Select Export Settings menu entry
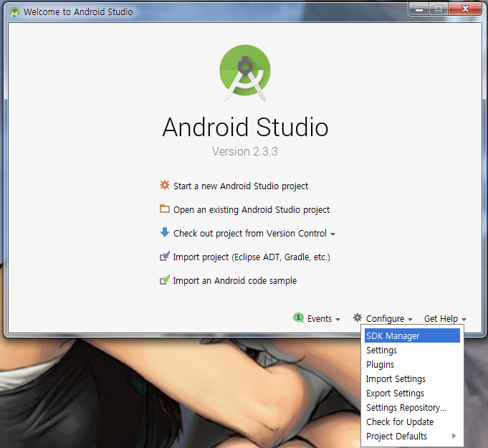The image size is (488, 448). (x=412, y=393)
